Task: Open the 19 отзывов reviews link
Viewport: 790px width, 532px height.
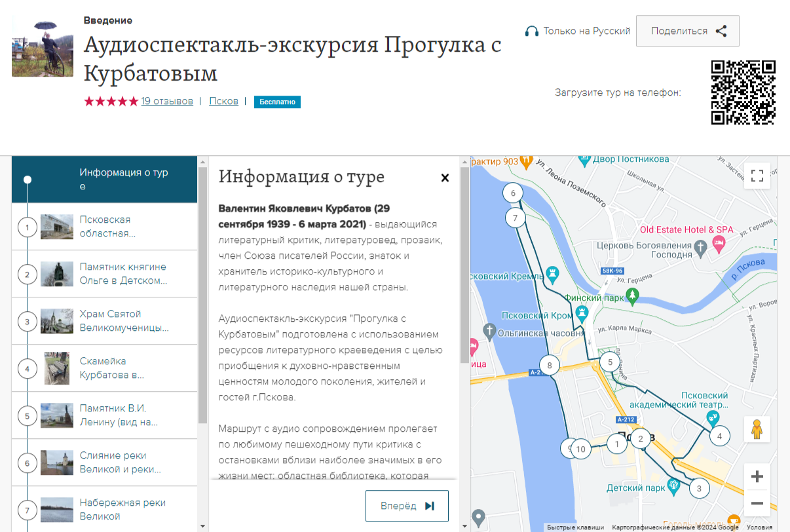Action: (167, 101)
